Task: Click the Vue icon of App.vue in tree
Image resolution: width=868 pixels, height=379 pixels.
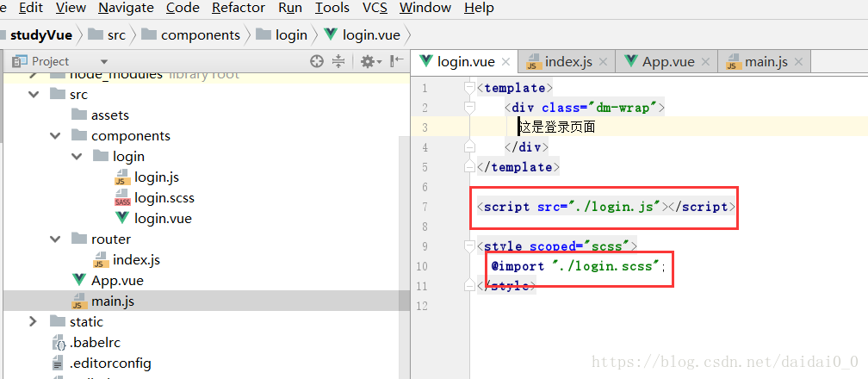Action: click(x=79, y=280)
